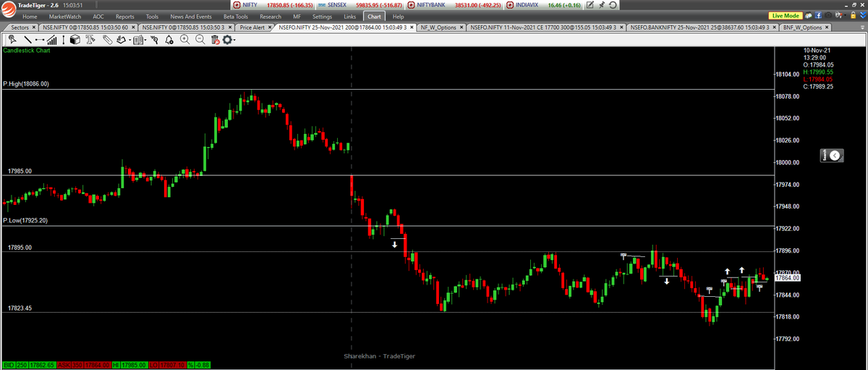Open the Home menu

point(30,16)
